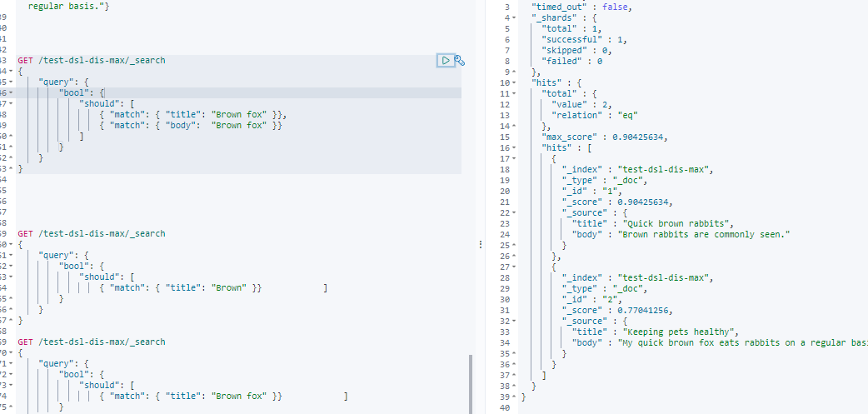Click the second GET /test-dsl-dis-max/_search request line
Image resolution: width=868 pixels, height=414 pixels.
click(92, 233)
